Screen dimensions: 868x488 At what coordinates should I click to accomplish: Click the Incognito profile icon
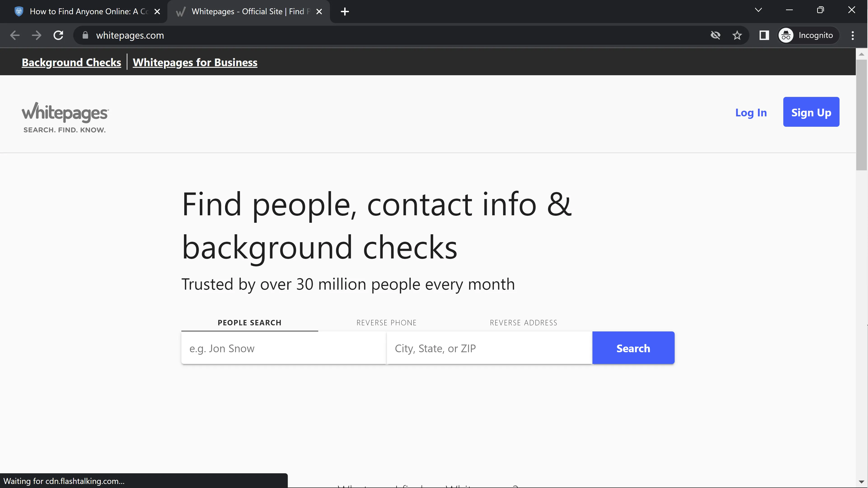coord(786,35)
